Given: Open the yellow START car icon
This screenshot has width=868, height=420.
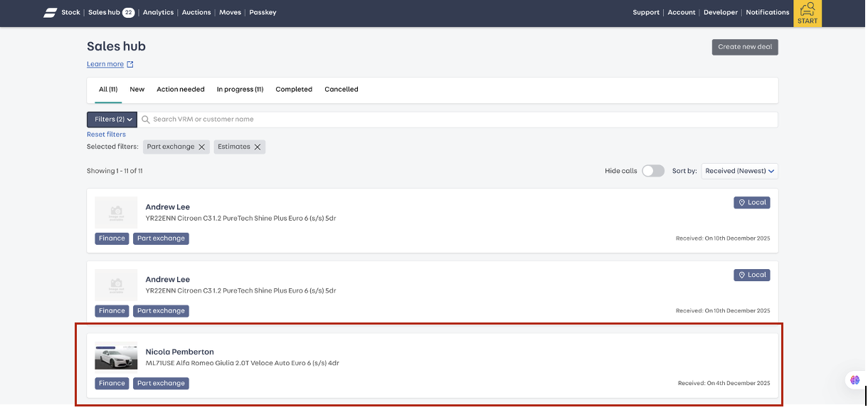Looking at the screenshot, I should coord(808,14).
